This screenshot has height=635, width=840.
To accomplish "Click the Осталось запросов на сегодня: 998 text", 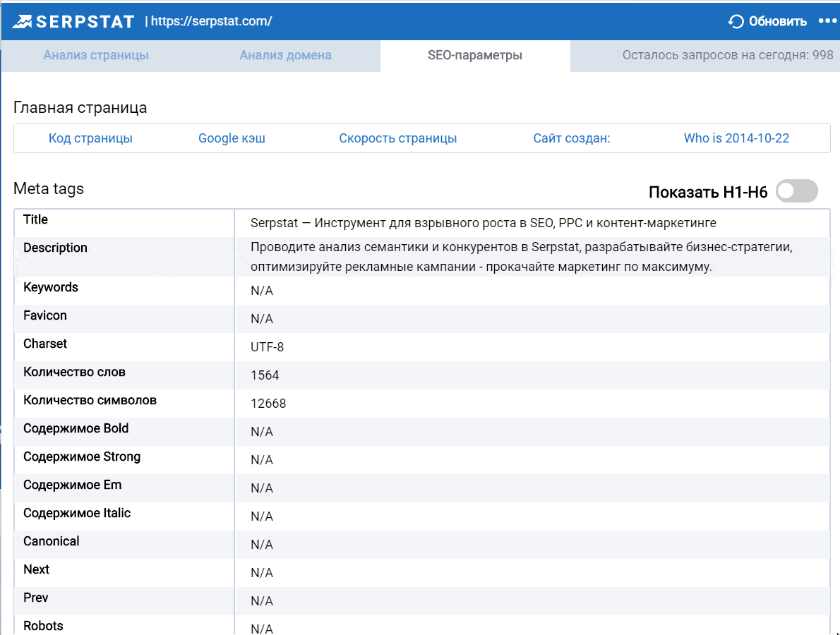I will pyautogui.click(x=728, y=55).
